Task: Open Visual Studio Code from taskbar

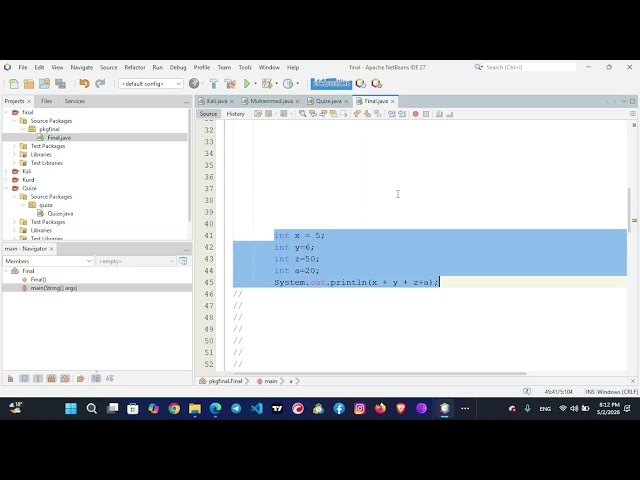Action: coord(257,408)
